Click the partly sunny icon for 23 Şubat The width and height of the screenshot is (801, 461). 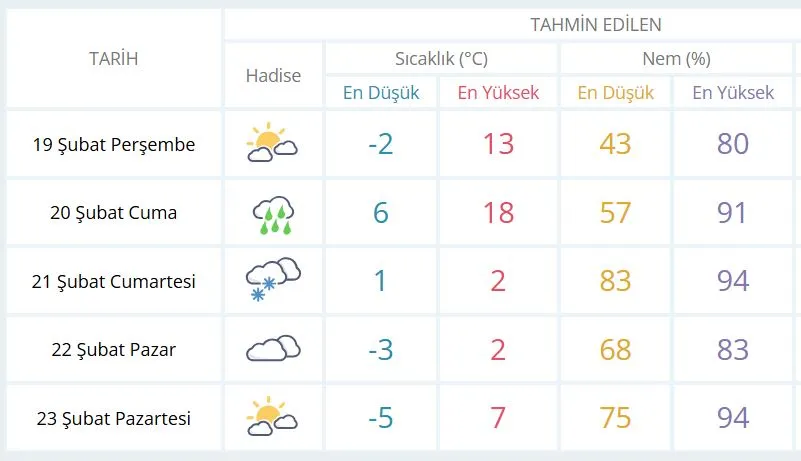[x=272, y=416]
